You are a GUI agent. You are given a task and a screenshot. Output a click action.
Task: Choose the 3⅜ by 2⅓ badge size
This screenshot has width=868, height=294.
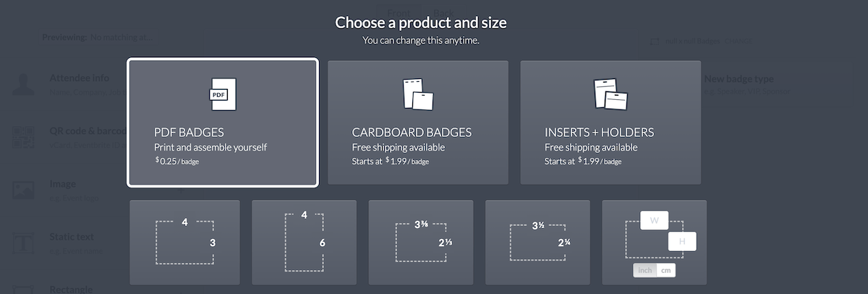click(x=421, y=242)
